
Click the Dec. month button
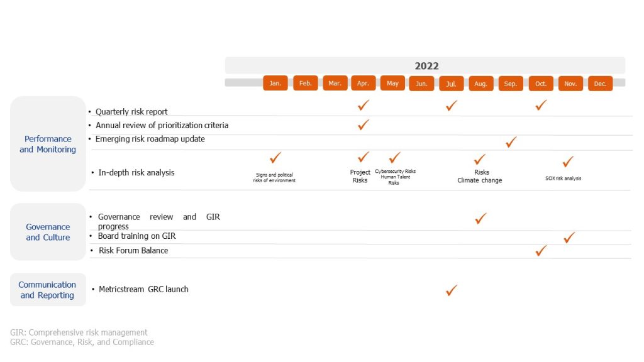(x=600, y=84)
